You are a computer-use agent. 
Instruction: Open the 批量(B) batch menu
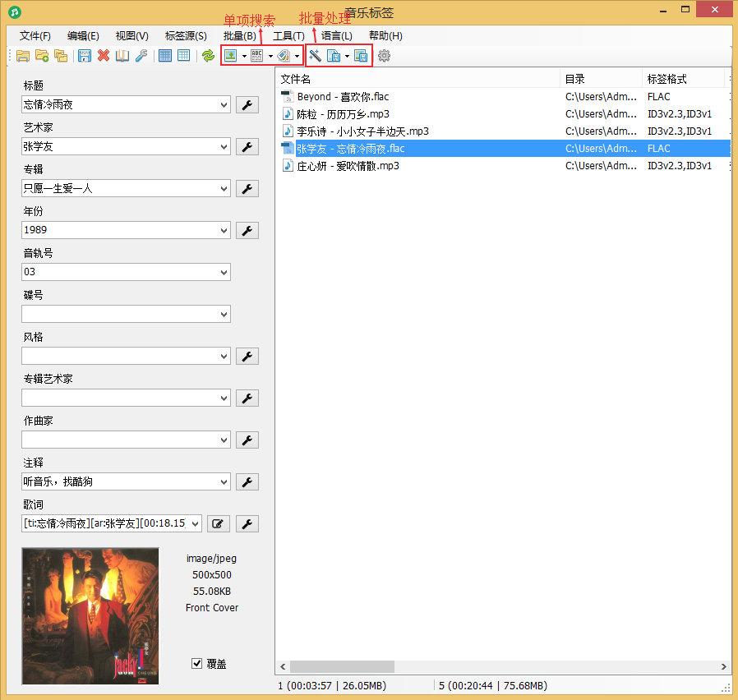pyautogui.click(x=238, y=35)
